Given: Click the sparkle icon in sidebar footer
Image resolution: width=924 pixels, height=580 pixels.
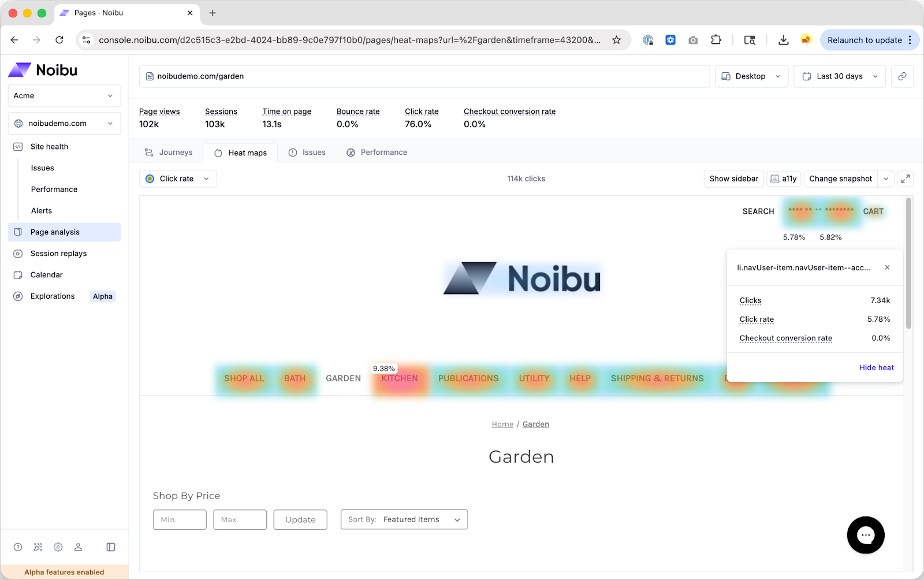Looking at the screenshot, I should [38, 547].
